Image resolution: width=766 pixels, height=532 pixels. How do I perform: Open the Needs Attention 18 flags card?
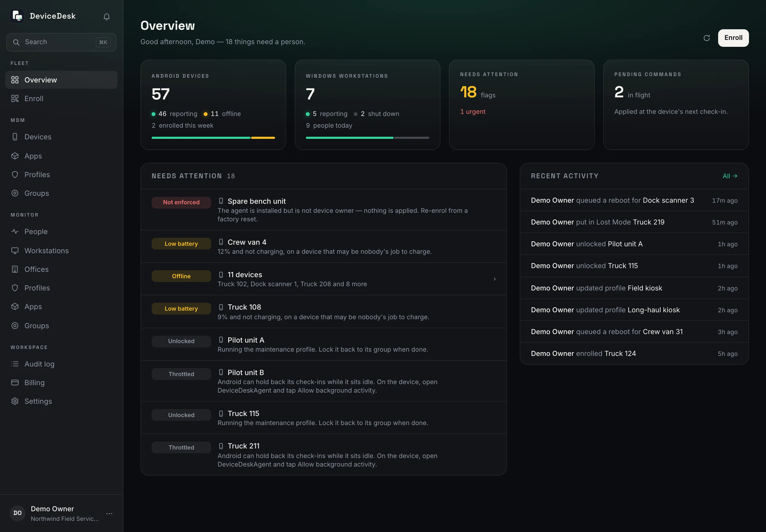521,105
